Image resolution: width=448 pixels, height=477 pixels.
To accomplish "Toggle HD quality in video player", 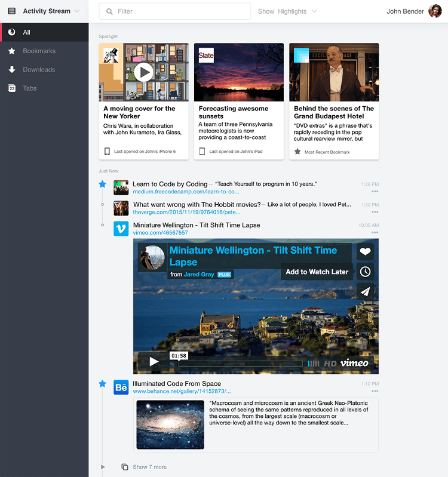I will 330,363.
